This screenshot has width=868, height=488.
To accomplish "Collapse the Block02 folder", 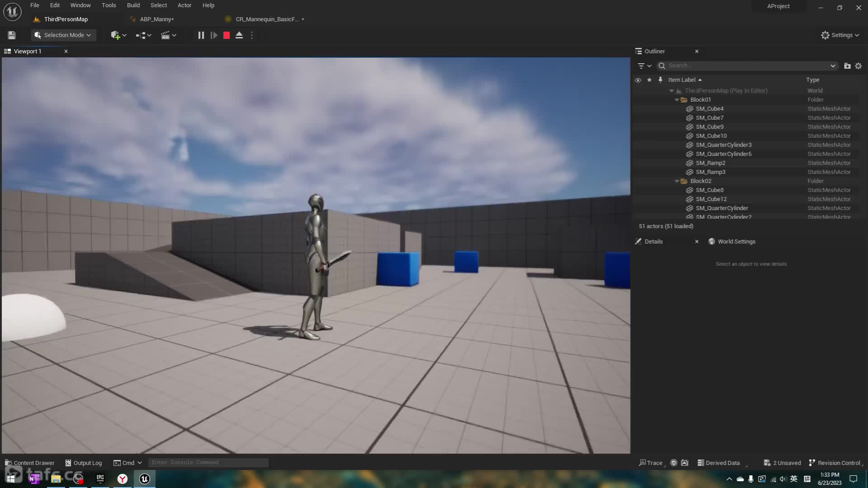I will (x=677, y=181).
